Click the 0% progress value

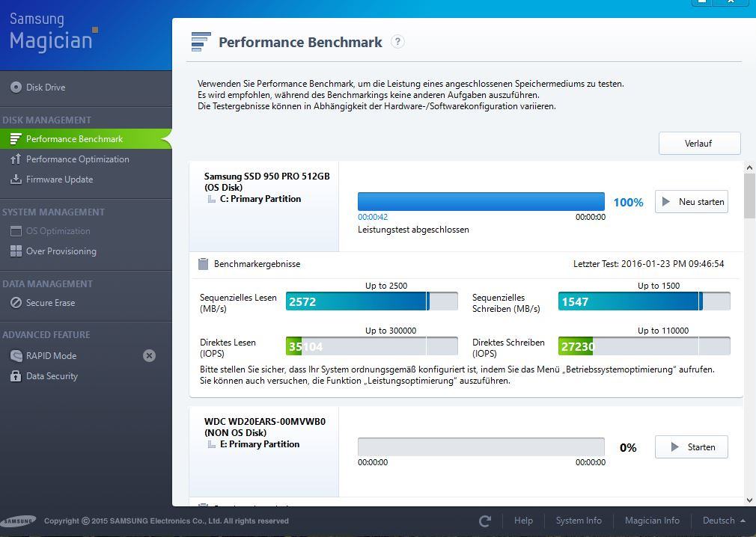628,448
